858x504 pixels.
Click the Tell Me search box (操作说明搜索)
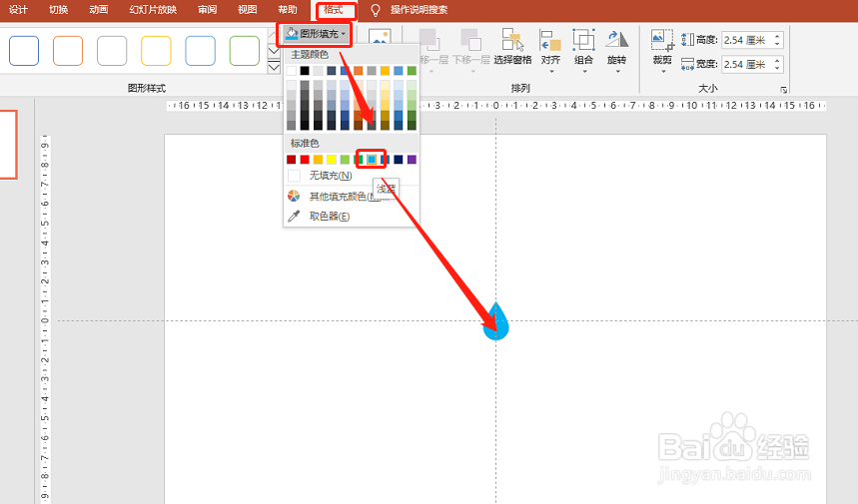coord(419,10)
